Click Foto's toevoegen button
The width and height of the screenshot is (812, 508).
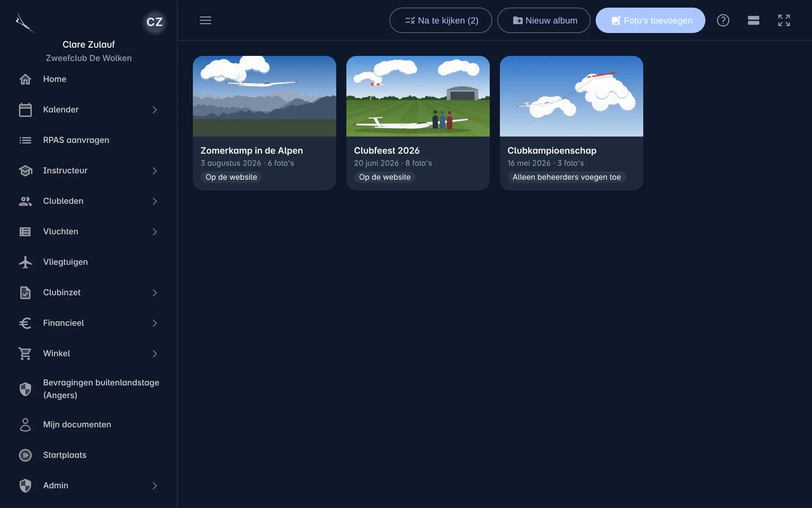click(x=650, y=21)
